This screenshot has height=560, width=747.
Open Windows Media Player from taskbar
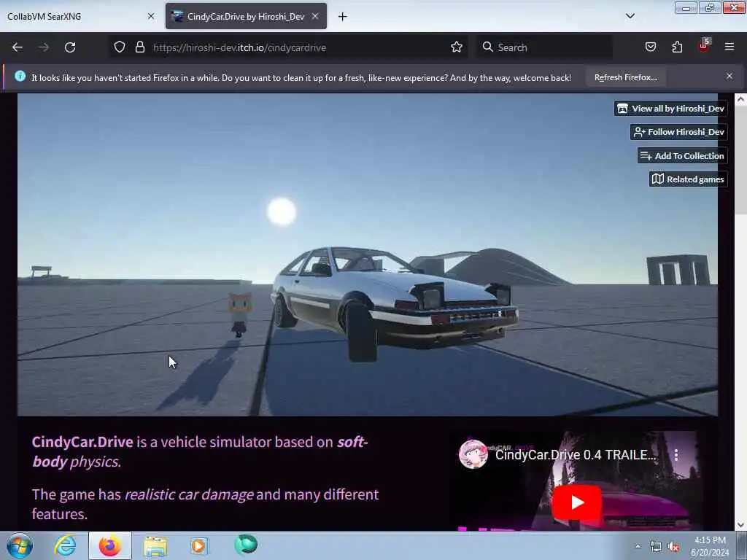[x=200, y=545]
